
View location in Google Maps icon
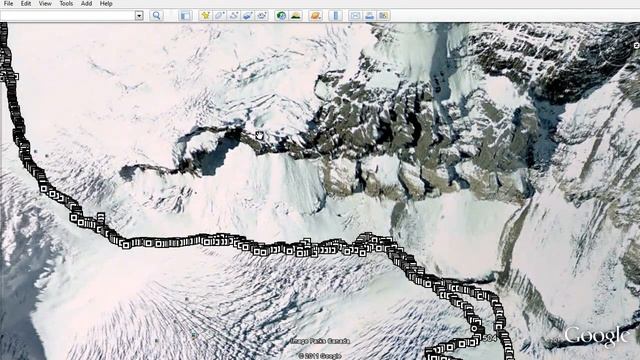[383, 16]
